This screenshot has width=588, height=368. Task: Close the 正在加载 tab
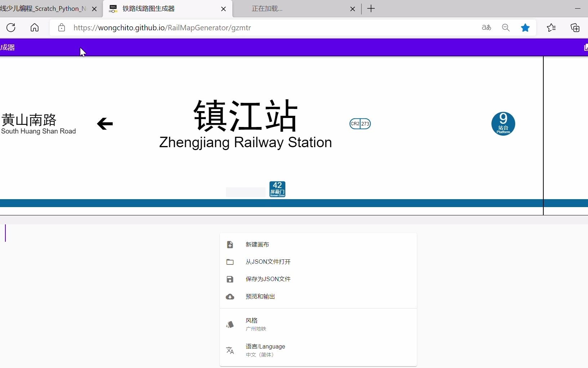click(x=353, y=9)
